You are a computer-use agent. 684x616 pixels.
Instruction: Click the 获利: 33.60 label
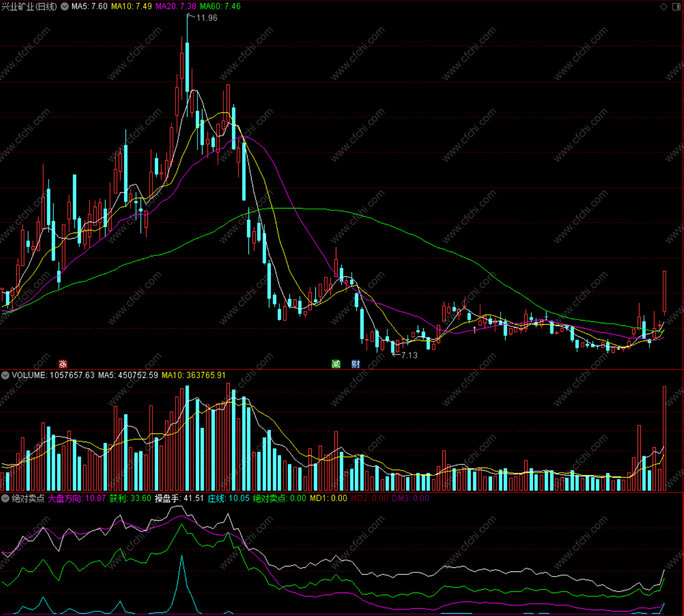[x=130, y=498]
